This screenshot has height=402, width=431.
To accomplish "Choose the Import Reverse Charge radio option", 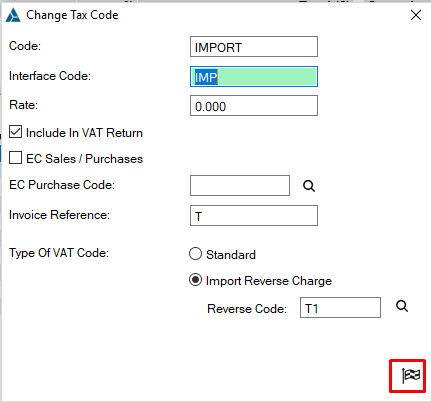I will pos(195,280).
